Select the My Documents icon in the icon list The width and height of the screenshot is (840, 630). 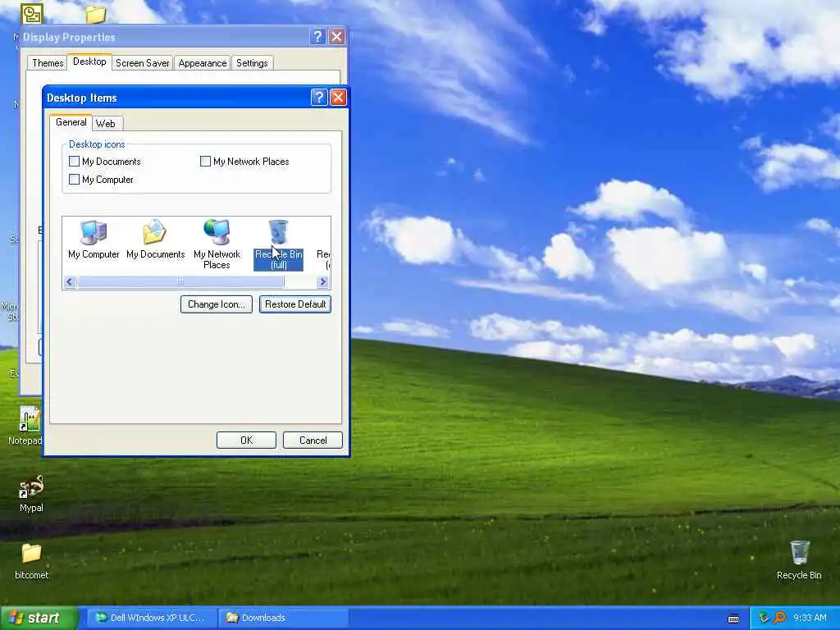pyautogui.click(x=155, y=240)
